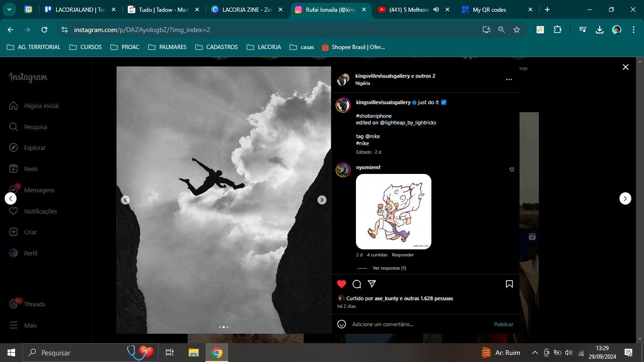Open Notificações in the sidebar
Image resolution: width=644 pixels, height=362 pixels.
pyautogui.click(x=33, y=211)
